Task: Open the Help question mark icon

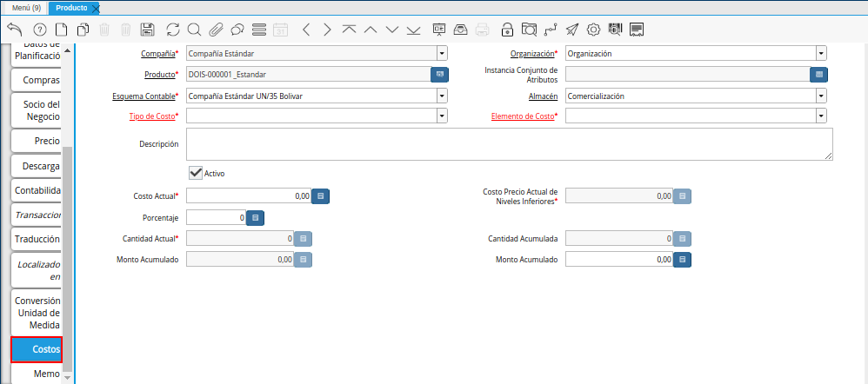Action: pyautogui.click(x=39, y=30)
